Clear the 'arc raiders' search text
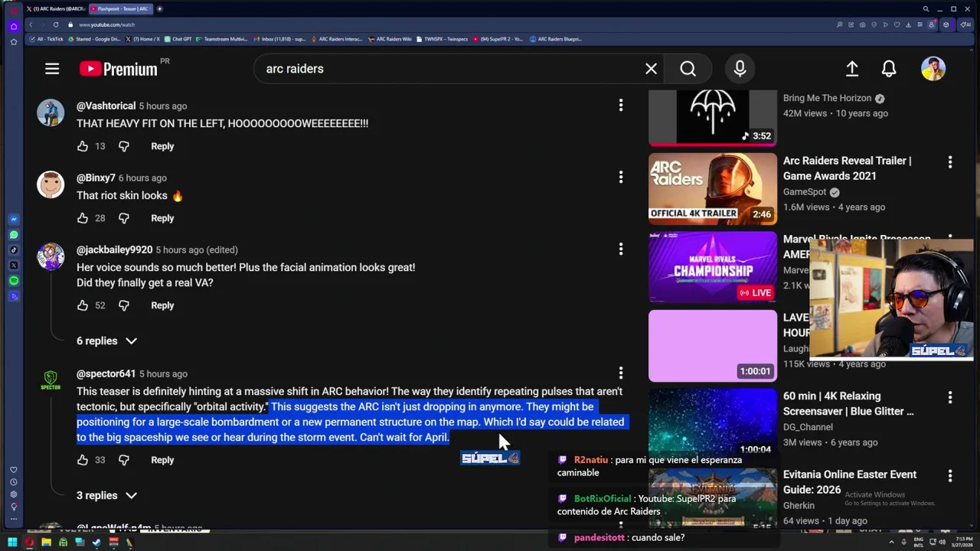The width and height of the screenshot is (980, 551). pos(651,69)
